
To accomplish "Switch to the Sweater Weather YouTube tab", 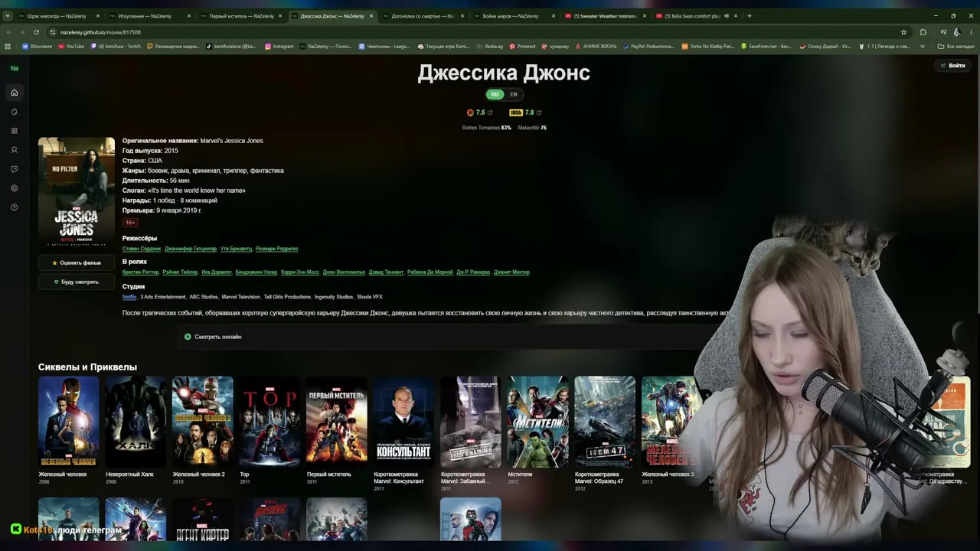I will 606,16.
